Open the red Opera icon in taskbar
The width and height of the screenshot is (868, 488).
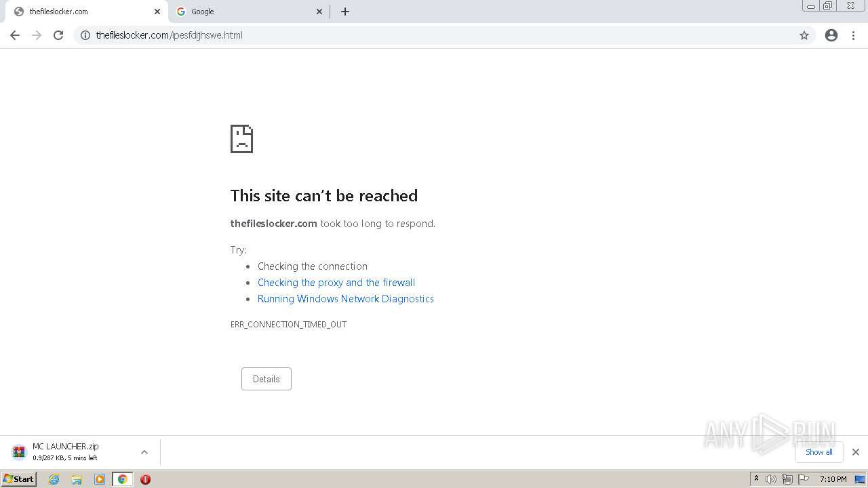point(145,479)
